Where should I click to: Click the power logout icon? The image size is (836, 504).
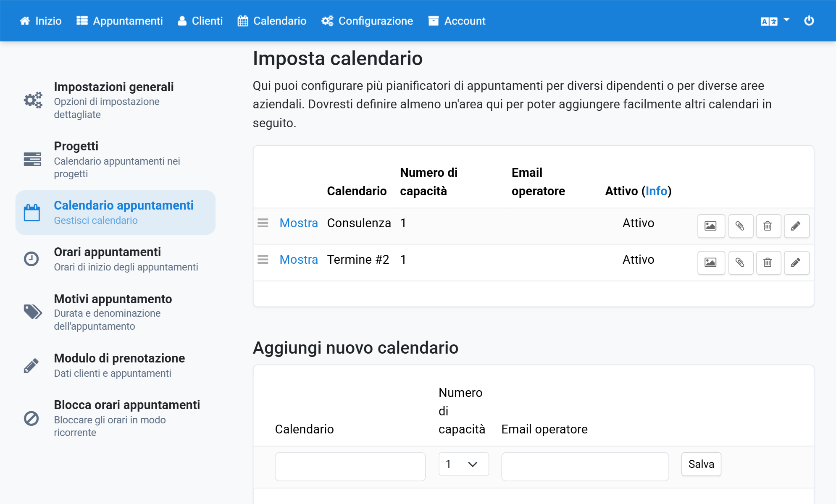809,21
